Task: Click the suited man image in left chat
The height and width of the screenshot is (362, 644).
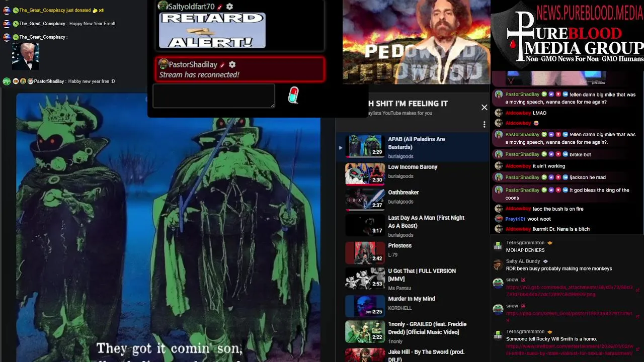Action: point(25,56)
